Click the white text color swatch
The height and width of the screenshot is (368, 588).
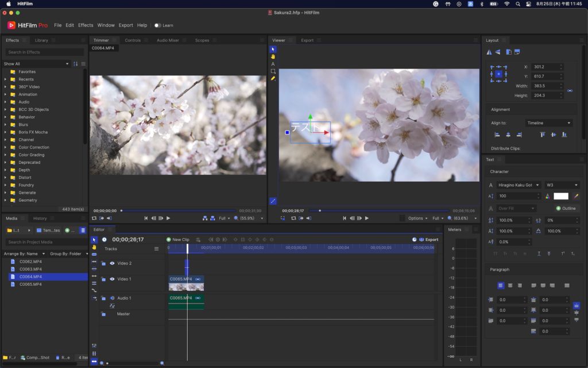(x=560, y=196)
